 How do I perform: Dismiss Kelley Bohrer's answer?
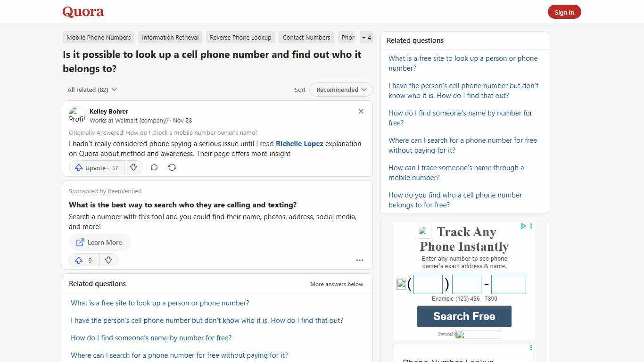pos(361,111)
